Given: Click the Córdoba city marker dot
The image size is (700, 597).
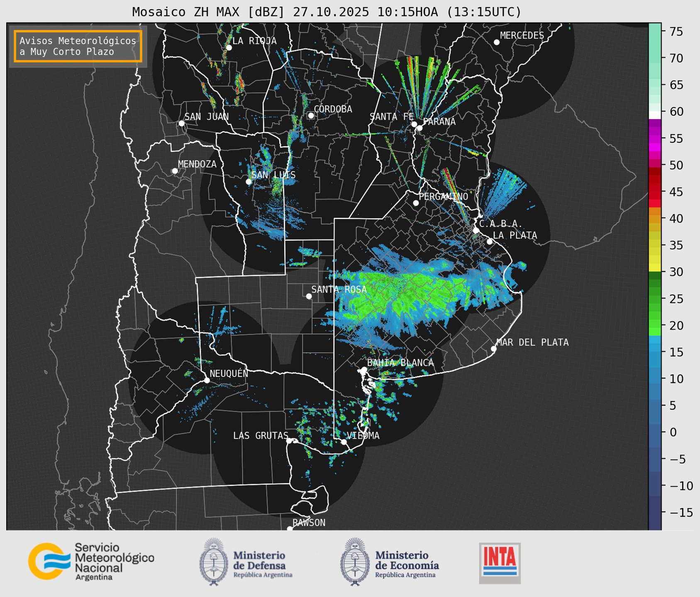Looking at the screenshot, I should click(311, 116).
